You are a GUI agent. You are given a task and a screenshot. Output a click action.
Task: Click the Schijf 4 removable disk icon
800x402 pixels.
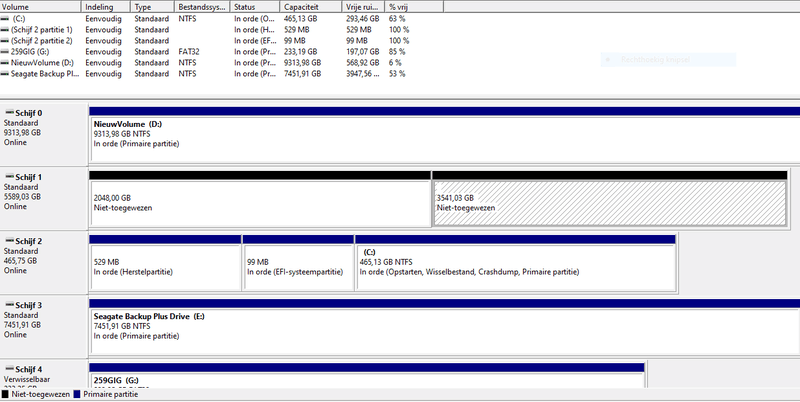pyautogui.click(x=10, y=369)
